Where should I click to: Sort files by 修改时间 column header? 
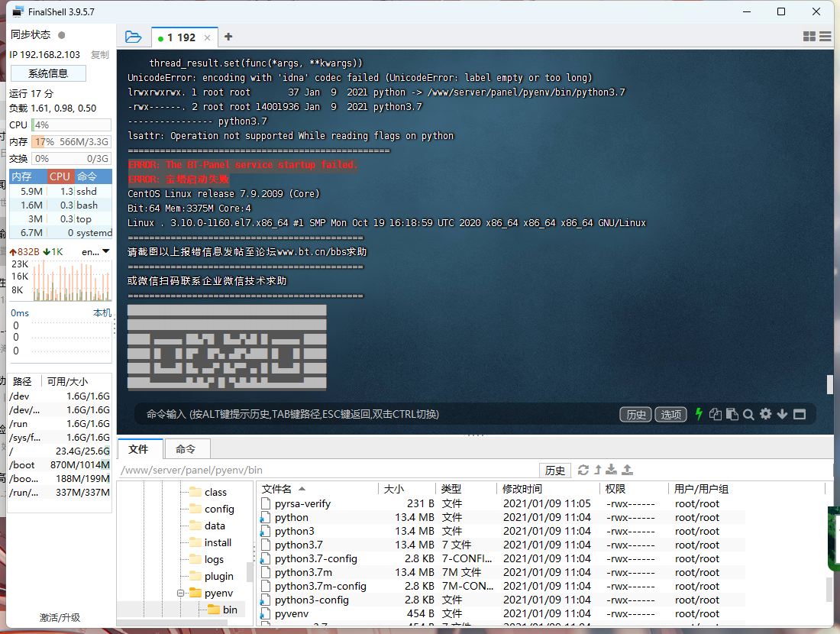pyautogui.click(x=548, y=489)
